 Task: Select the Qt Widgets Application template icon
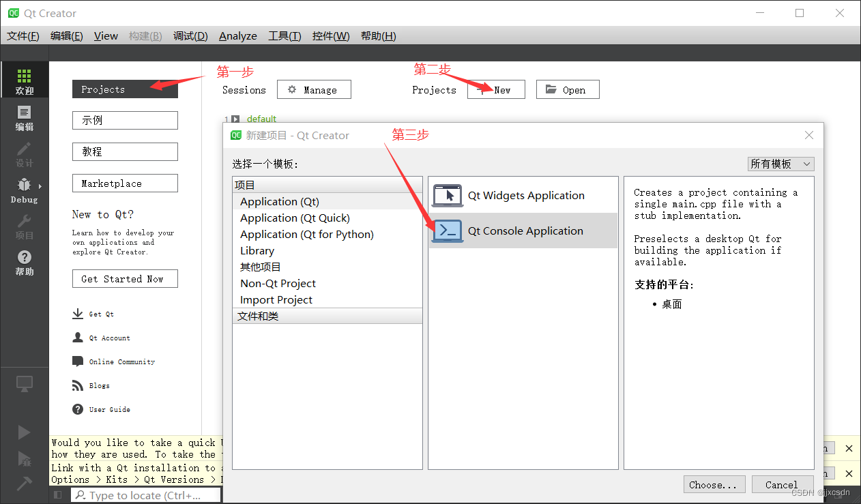point(448,196)
